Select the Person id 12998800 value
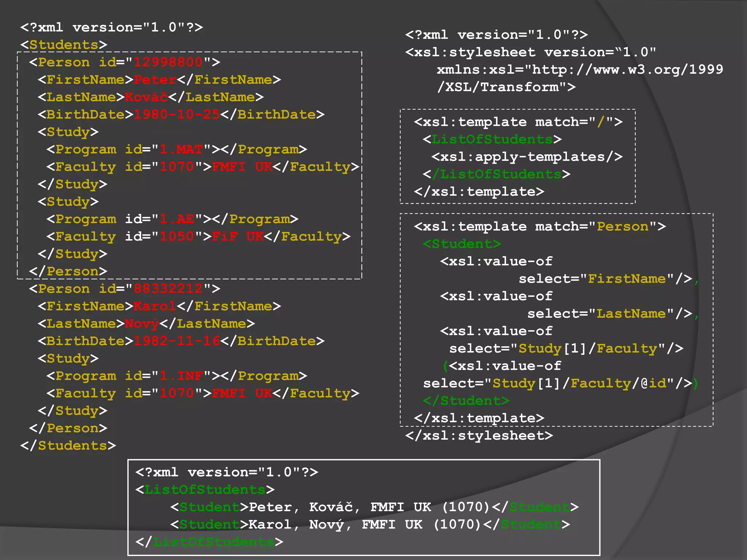The image size is (747, 560). pyautogui.click(x=168, y=62)
